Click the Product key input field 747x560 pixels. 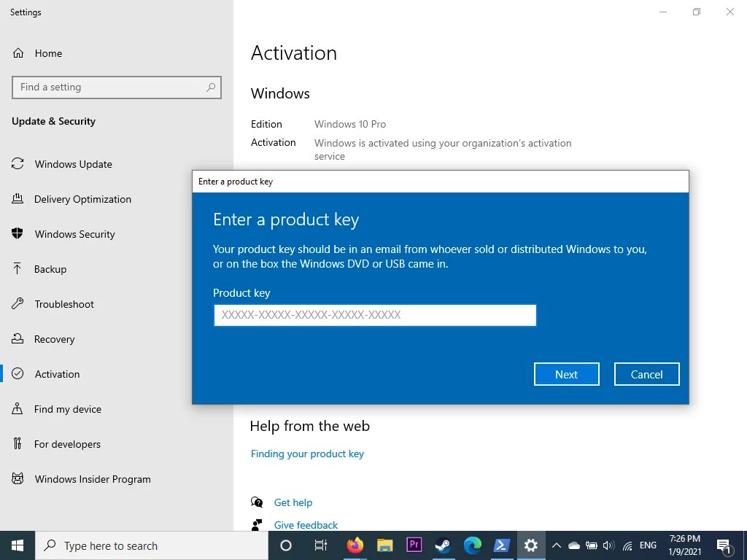click(375, 315)
